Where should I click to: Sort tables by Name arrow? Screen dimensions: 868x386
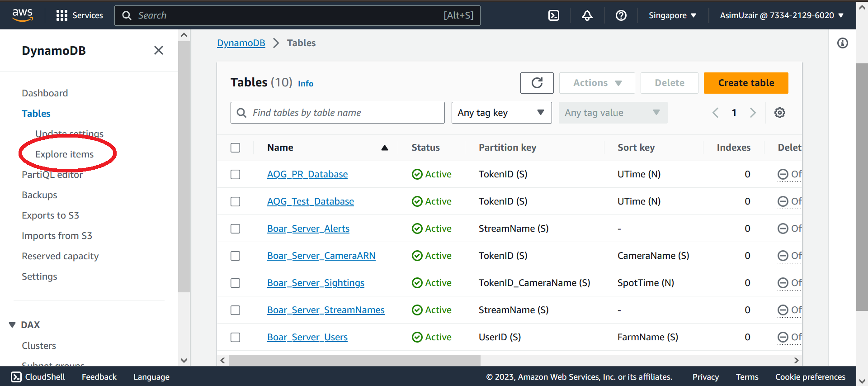click(x=385, y=148)
